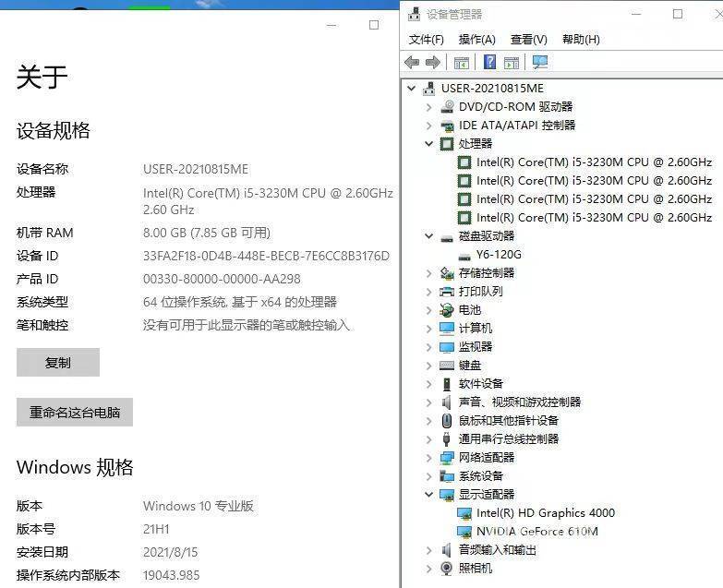Open the 操作(A) menu
The image size is (723, 588).
(x=476, y=39)
